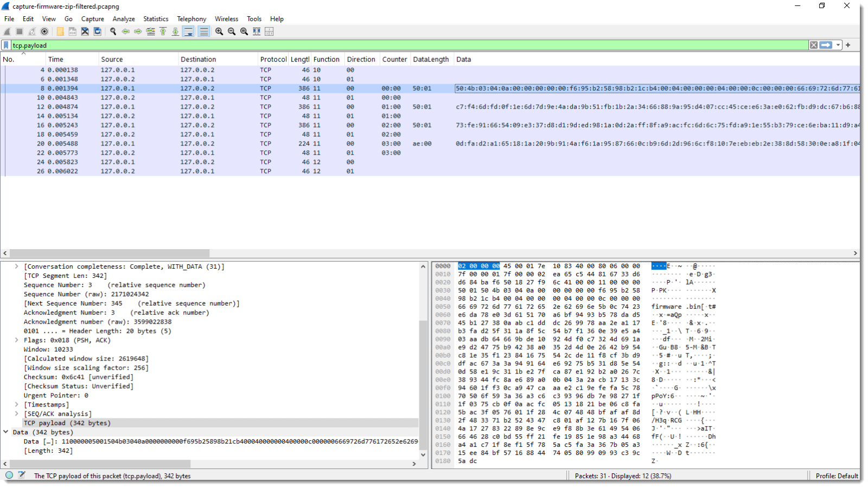The height and width of the screenshot is (488, 868).
Task: Toggle packet colorization rules icon
Action: click(x=203, y=31)
